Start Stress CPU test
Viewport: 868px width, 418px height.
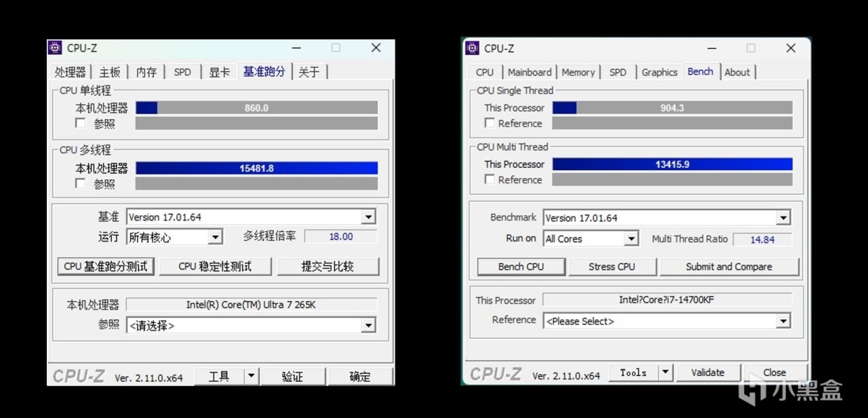612,267
